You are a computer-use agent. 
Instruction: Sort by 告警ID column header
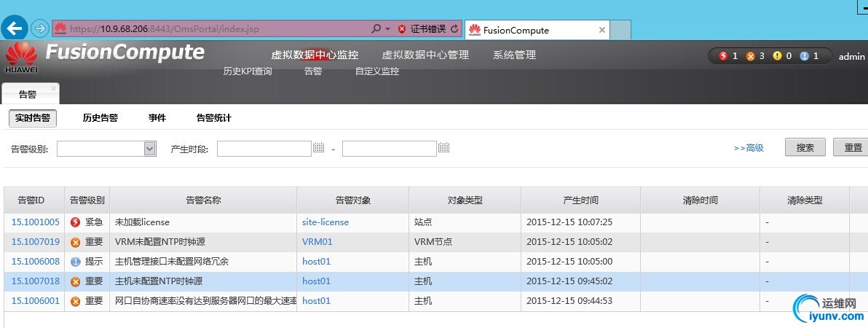(34, 200)
